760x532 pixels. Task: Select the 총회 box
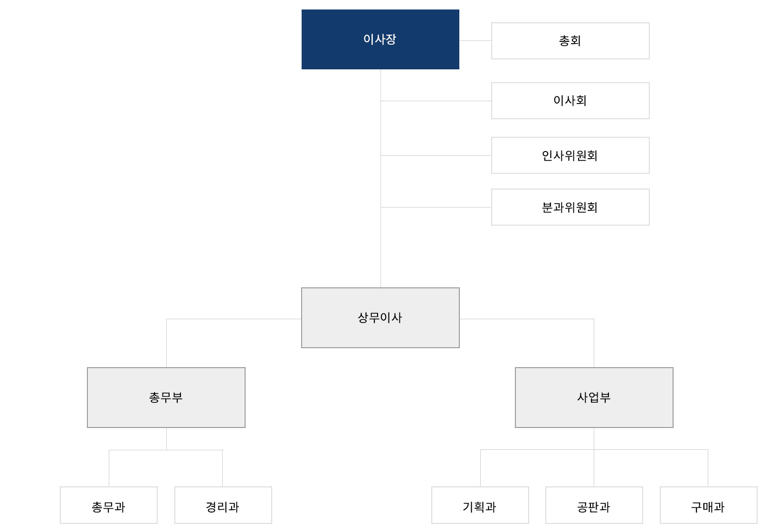point(570,41)
